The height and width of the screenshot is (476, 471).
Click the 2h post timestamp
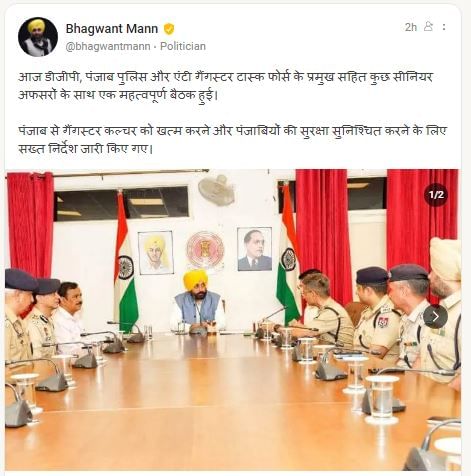pos(411,27)
